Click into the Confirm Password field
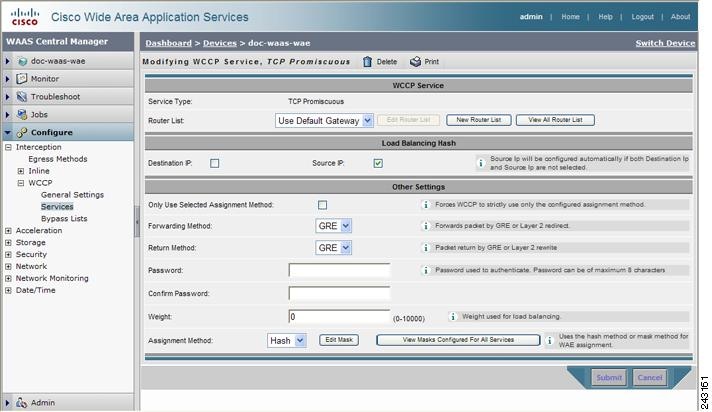Viewport: 712px width, 412px height. pos(339,293)
